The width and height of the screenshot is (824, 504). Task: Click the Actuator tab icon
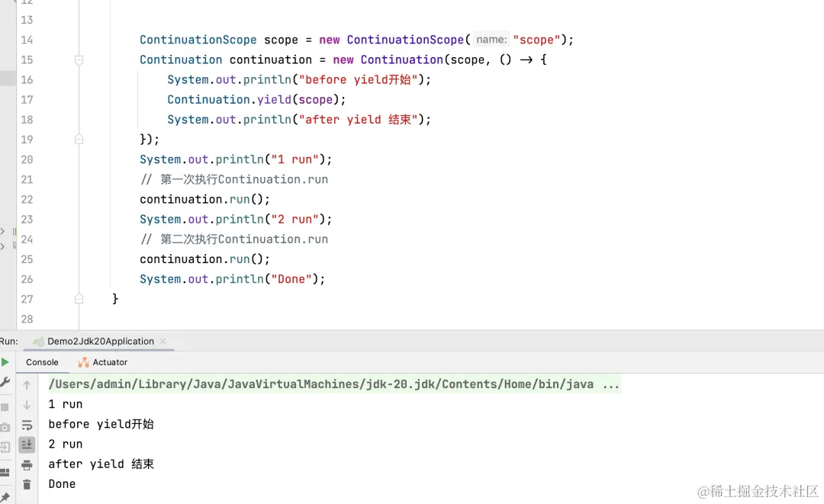[x=83, y=362]
